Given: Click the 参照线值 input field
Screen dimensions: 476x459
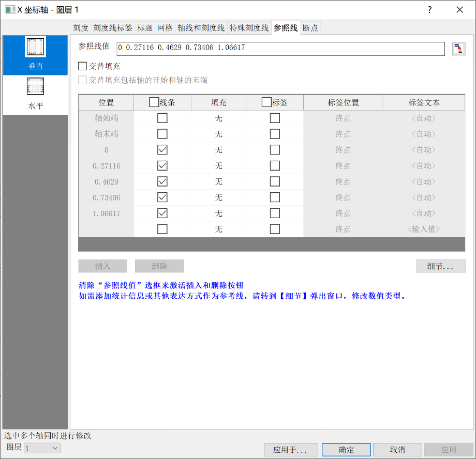Looking at the screenshot, I should pyautogui.click(x=280, y=49).
